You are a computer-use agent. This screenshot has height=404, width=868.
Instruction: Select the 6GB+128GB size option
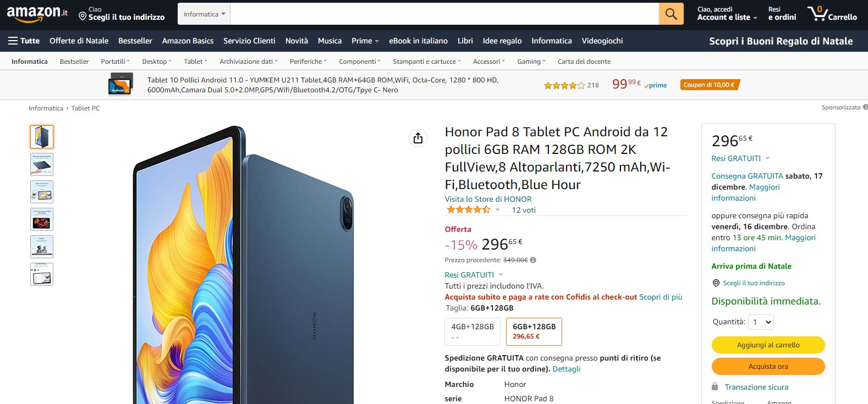coord(534,331)
